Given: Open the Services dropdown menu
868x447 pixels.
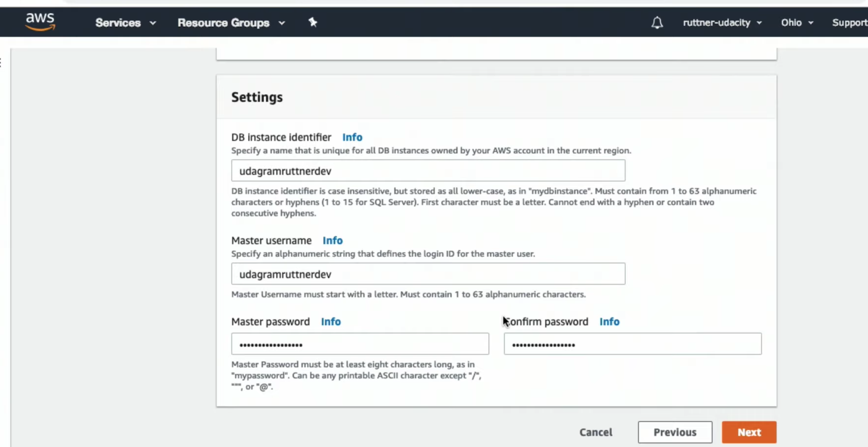Looking at the screenshot, I should tap(125, 23).
